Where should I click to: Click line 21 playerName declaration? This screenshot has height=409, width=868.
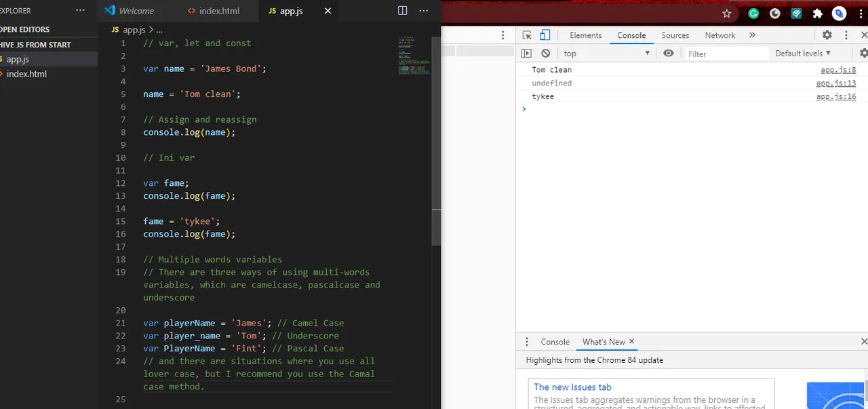click(x=208, y=323)
